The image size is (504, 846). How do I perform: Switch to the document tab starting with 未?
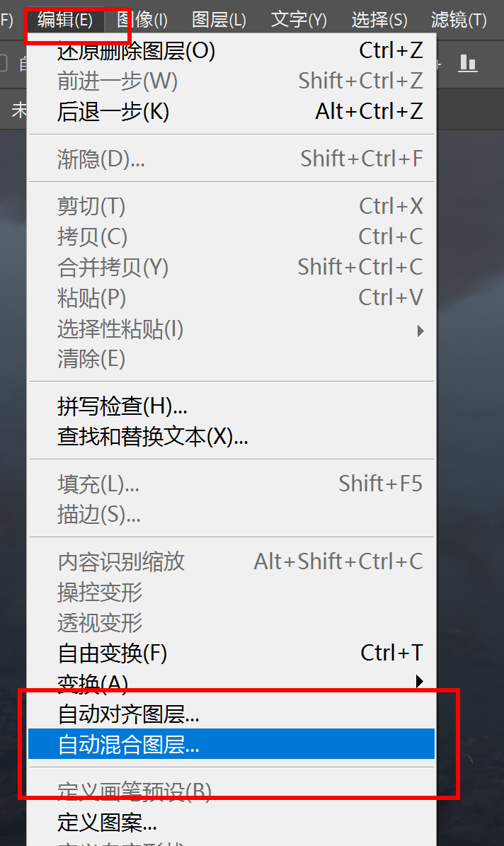pos(18,110)
